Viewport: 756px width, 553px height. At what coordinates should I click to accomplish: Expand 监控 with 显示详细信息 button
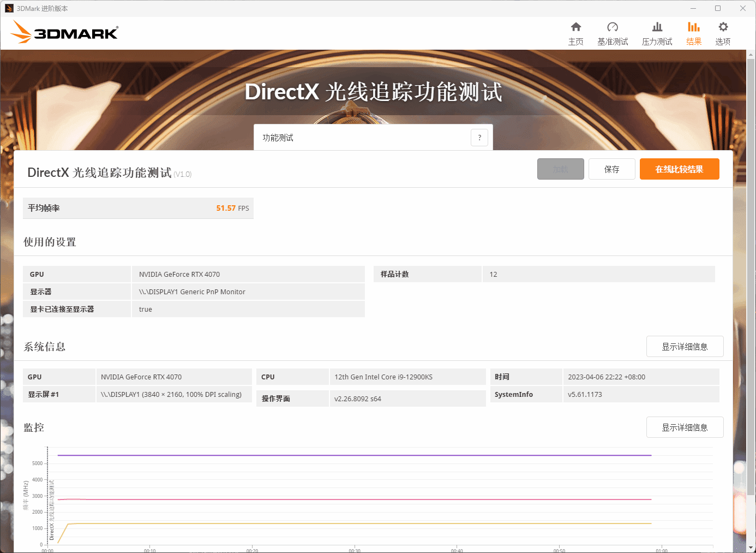click(x=685, y=427)
